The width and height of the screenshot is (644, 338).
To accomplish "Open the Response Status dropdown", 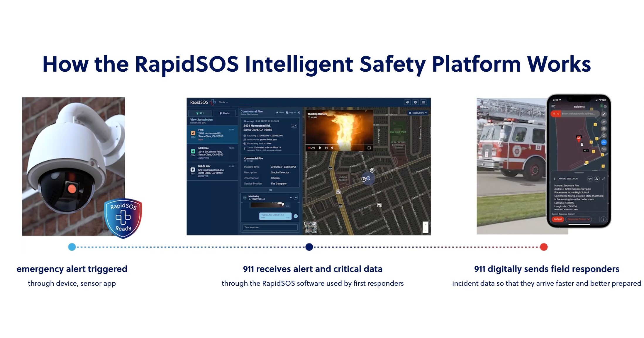I will point(578,219).
